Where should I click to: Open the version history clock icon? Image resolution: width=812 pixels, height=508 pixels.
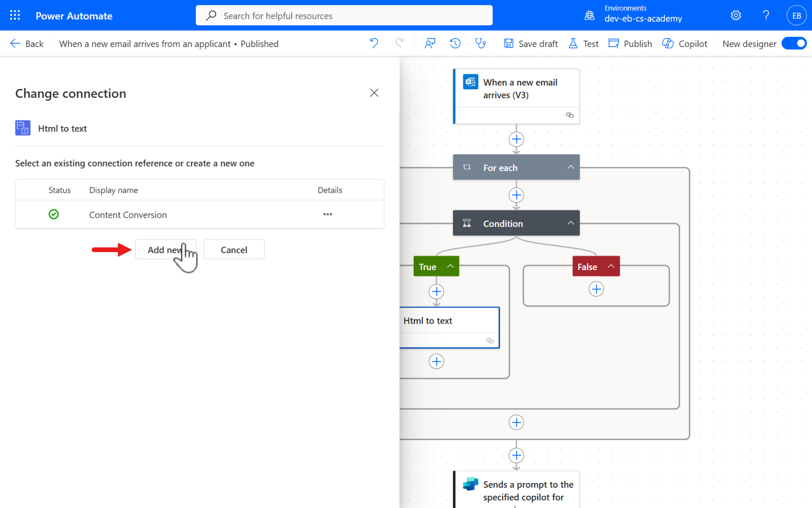[x=455, y=44]
